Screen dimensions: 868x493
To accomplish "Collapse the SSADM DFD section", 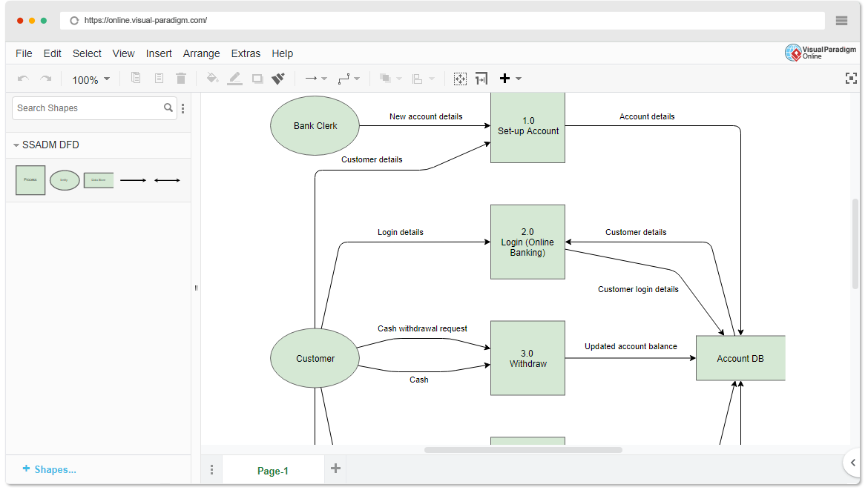I will click(x=16, y=145).
